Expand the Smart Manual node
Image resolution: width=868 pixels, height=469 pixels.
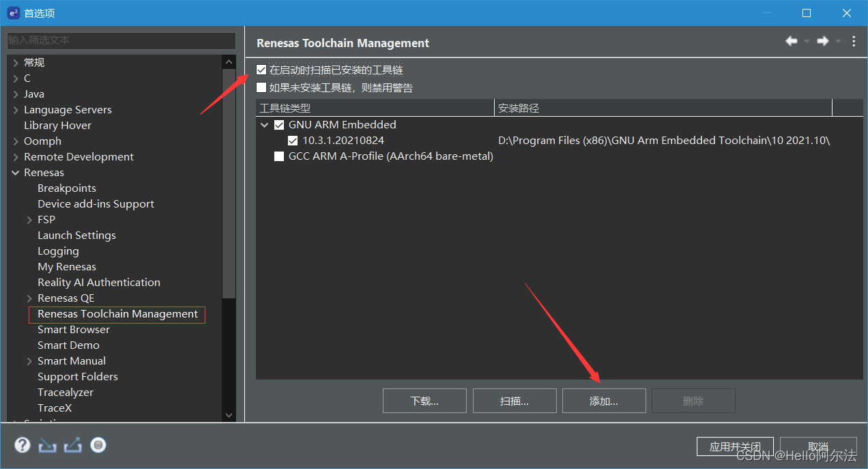tap(29, 361)
